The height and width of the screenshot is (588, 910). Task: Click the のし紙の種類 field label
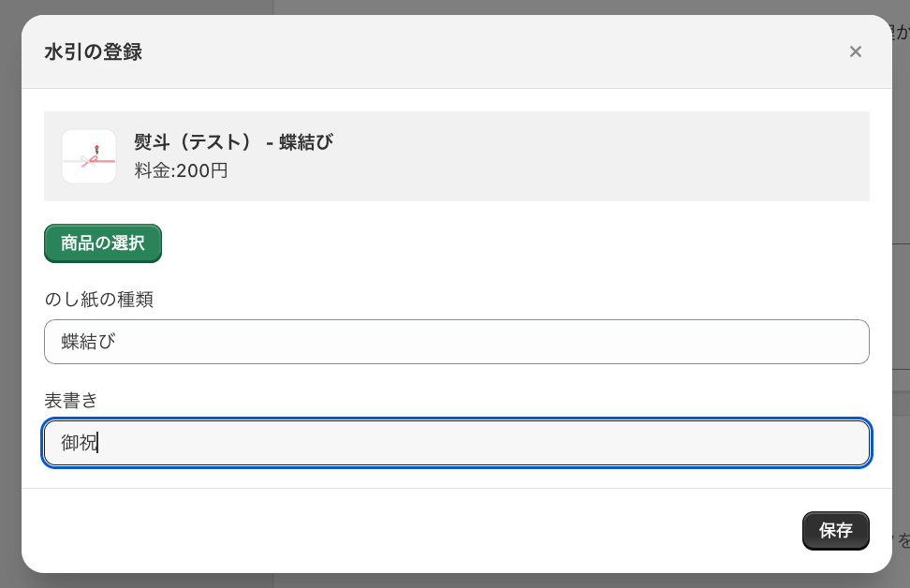tap(99, 300)
